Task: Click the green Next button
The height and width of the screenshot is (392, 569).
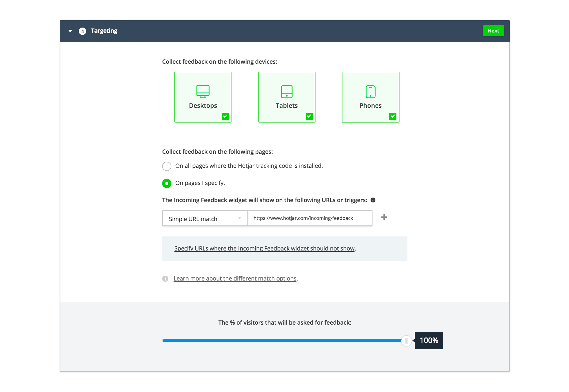Action: pos(493,31)
